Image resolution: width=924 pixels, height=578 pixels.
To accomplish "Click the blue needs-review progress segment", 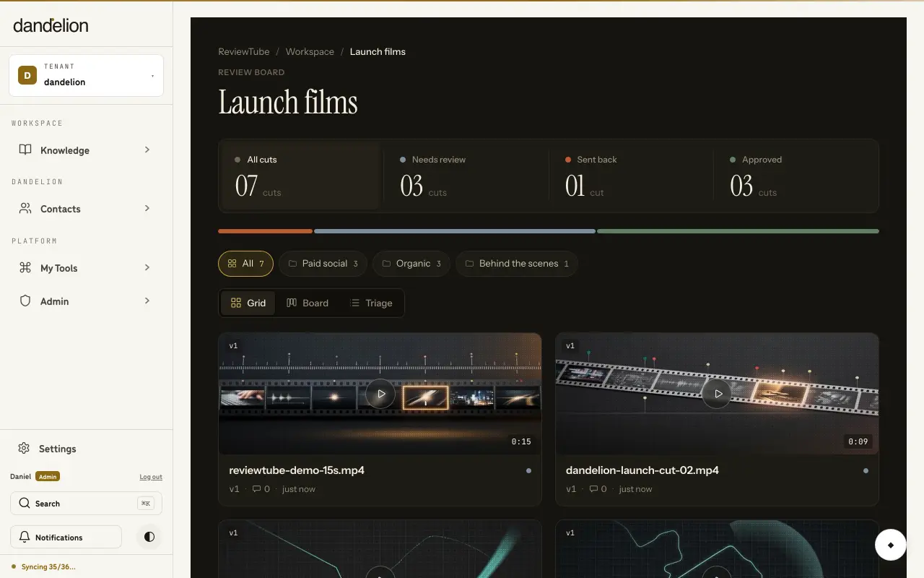I will (x=455, y=231).
